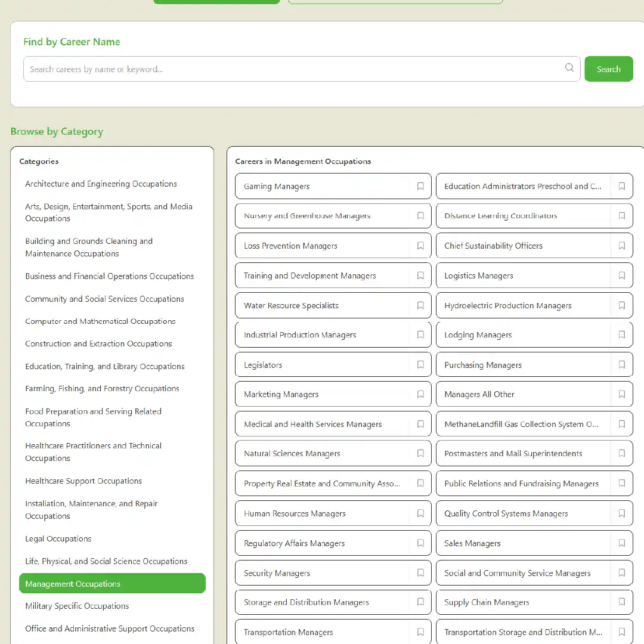
Task: Toggle bookmark on Security Managers
Action: point(420,573)
